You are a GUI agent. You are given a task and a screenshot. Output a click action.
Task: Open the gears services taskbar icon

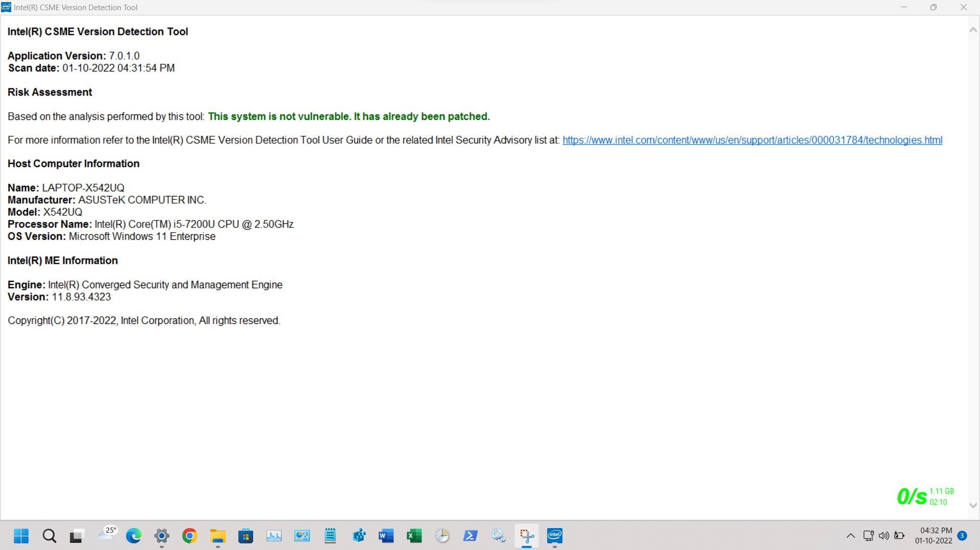[499, 536]
